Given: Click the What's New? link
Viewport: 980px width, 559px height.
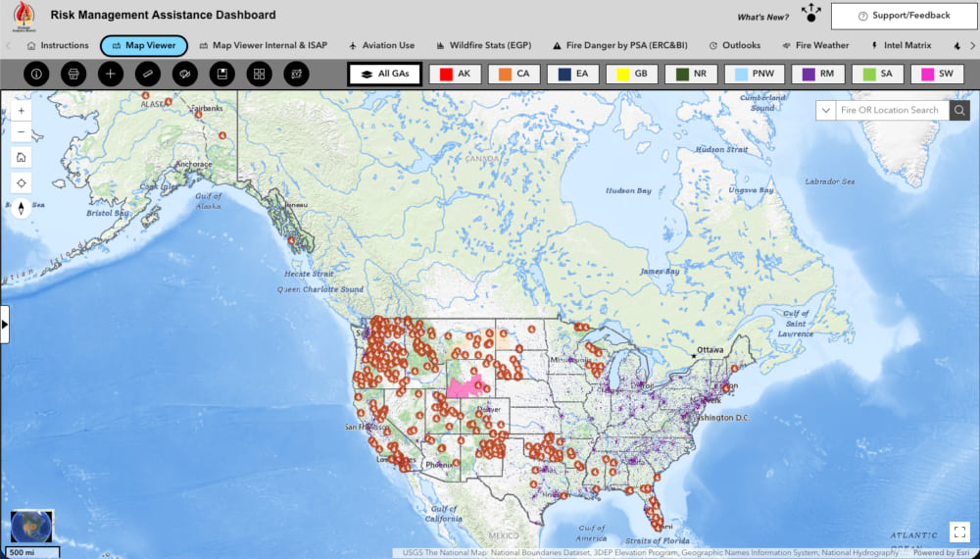Looking at the screenshot, I should click(763, 18).
